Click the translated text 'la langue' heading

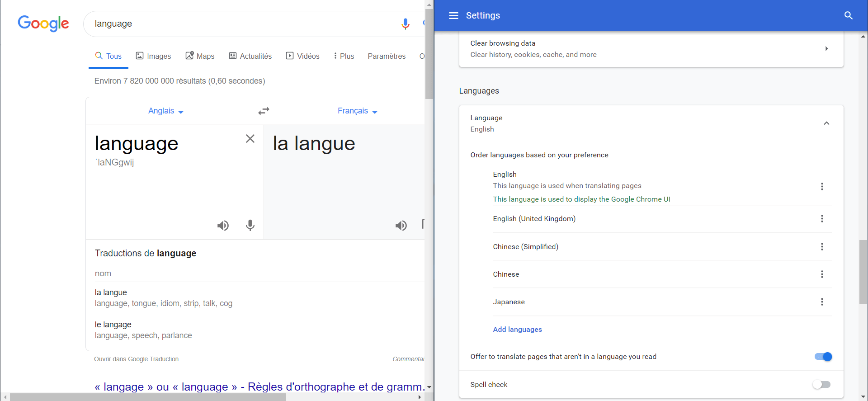[x=314, y=144]
